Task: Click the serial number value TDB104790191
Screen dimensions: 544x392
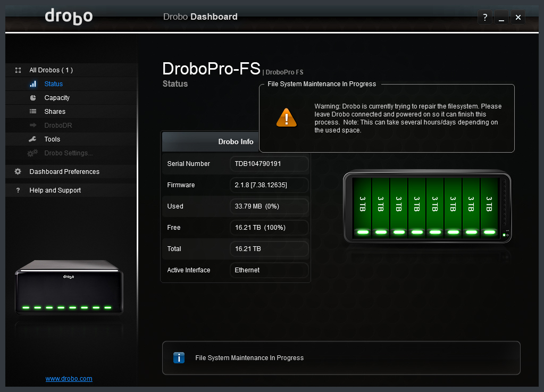Action: pos(269,164)
